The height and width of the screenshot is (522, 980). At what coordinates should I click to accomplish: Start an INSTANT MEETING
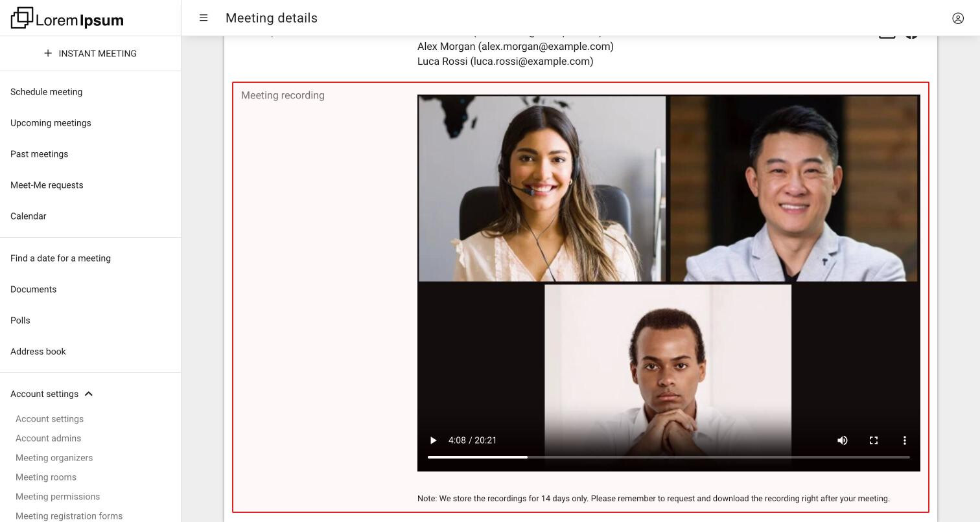click(x=90, y=53)
